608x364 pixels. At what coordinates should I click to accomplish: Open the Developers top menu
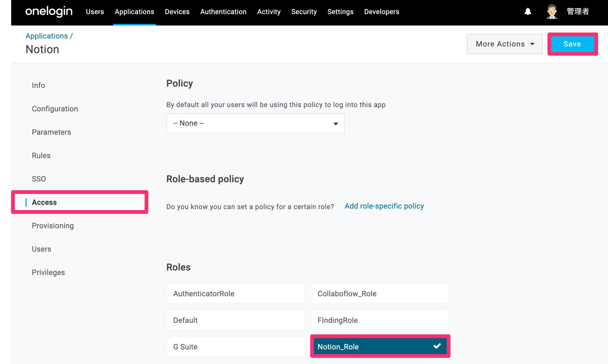[x=382, y=12]
